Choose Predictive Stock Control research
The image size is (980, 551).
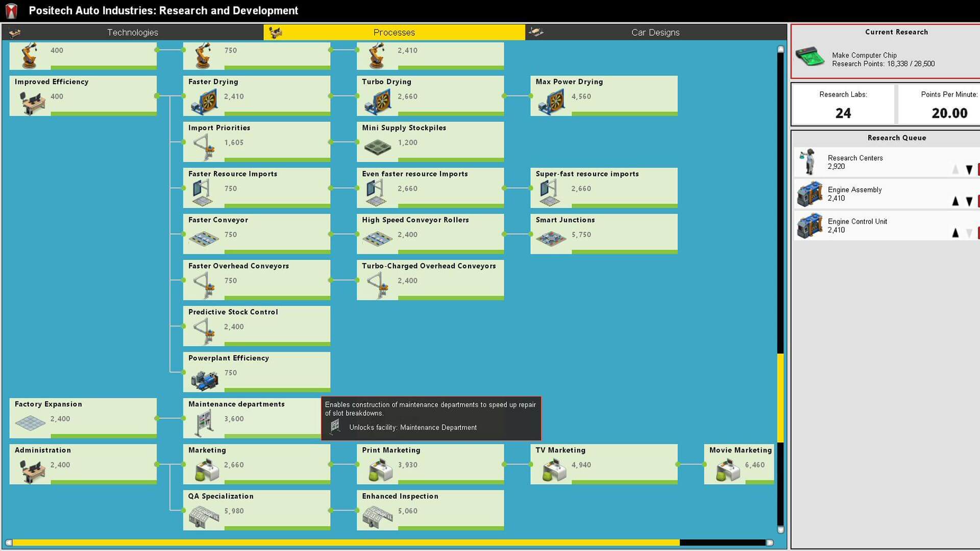(x=256, y=325)
